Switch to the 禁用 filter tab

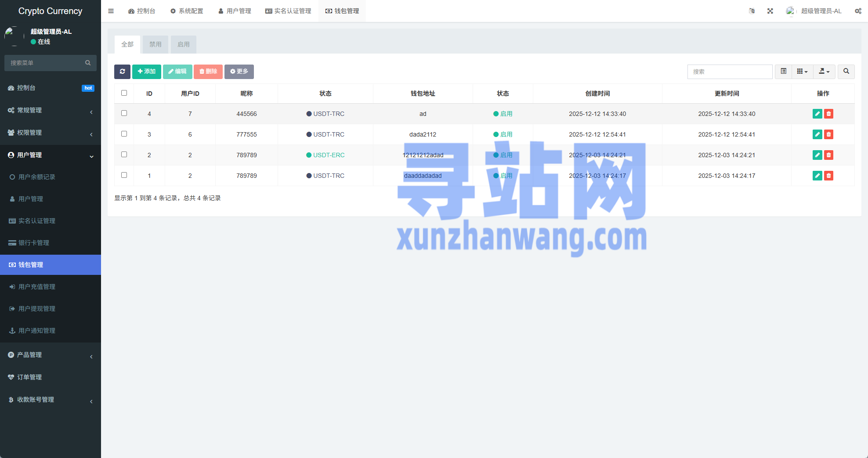pos(155,44)
